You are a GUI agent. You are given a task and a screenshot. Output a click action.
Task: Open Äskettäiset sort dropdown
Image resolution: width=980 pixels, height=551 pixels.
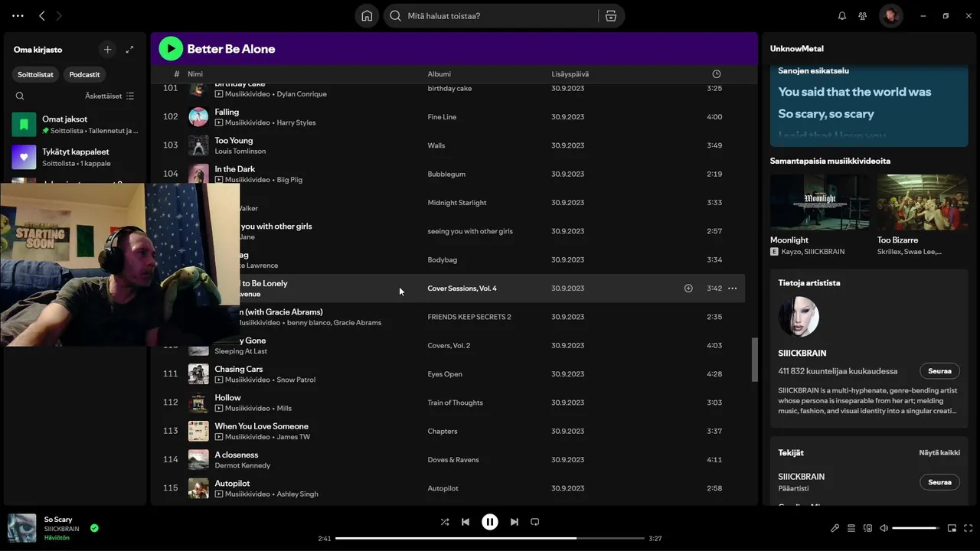109,96
